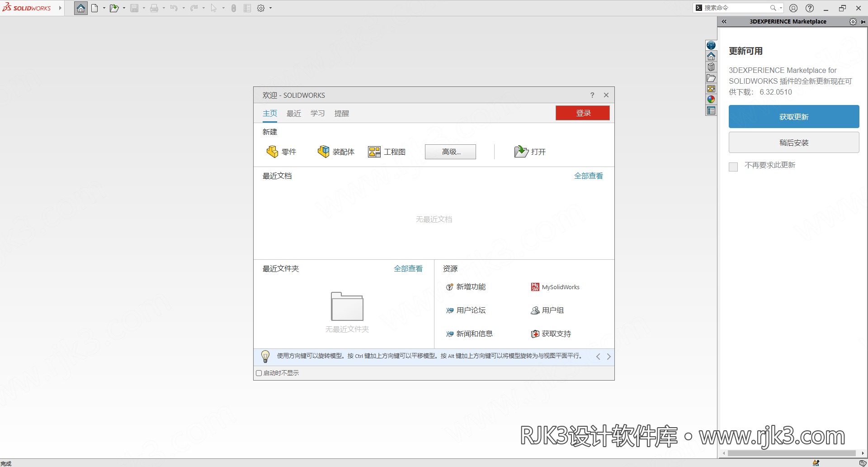
Task: Open the 用户组 resource link
Action: 547,310
